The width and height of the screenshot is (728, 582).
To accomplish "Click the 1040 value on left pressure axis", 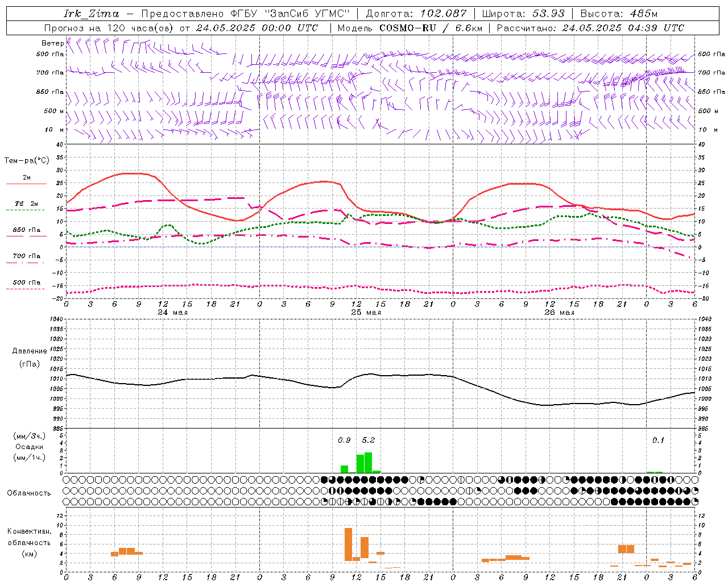I will (x=56, y=319).
